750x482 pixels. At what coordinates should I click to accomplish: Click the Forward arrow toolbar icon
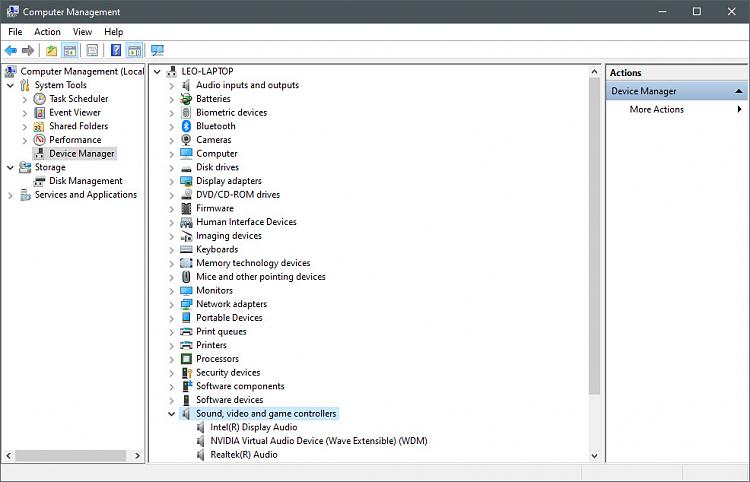(x=28, y=50)
